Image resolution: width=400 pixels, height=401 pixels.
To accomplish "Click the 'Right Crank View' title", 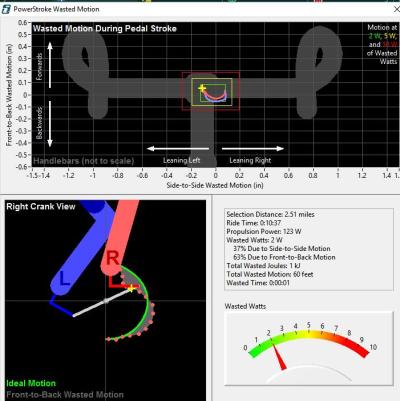I will point(41,207).
